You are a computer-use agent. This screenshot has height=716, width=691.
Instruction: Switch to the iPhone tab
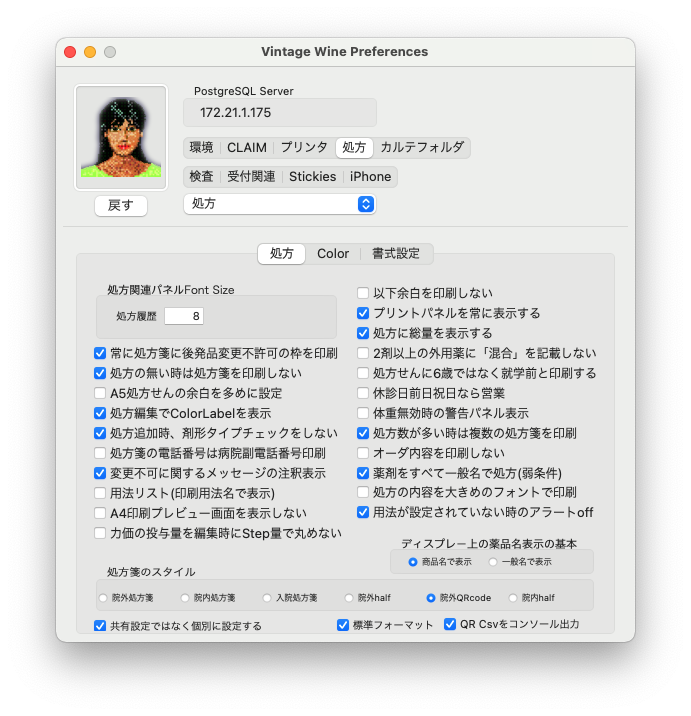(370, 177)
